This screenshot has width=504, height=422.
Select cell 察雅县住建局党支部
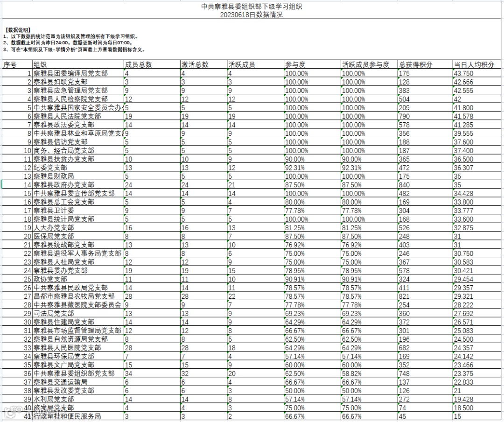click(78, 322)
